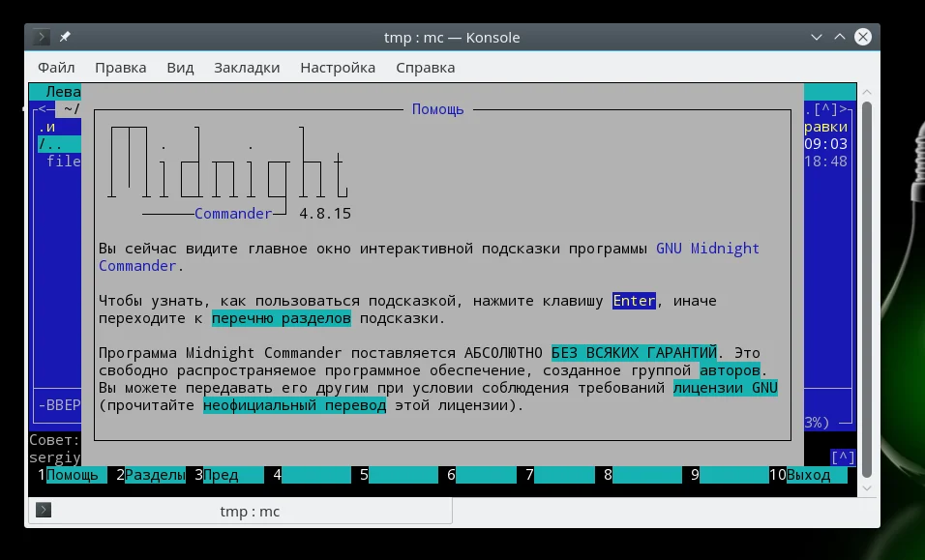Click the terminal icon in the tab bar
This screenshot has height=560, width=925.
tap(44, 511)
